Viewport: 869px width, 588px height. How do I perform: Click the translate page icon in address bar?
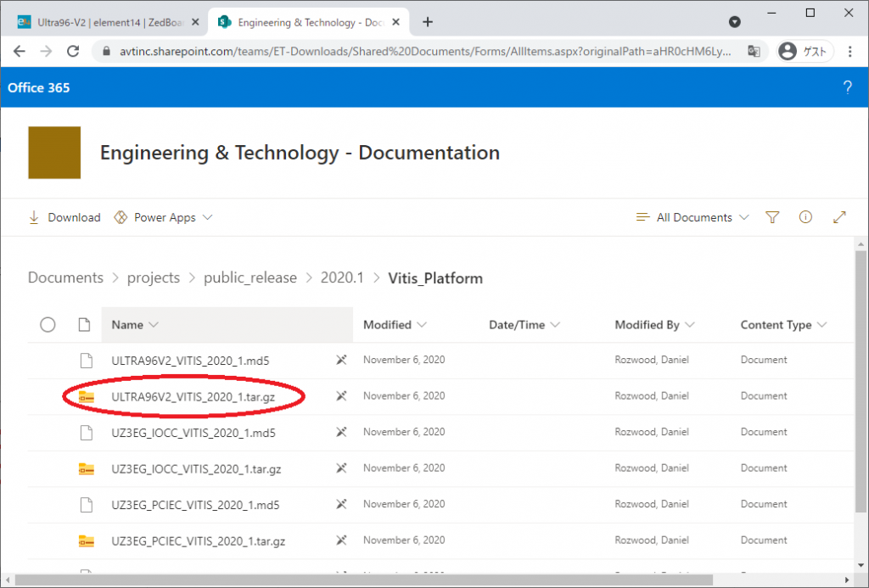point(753,52)
